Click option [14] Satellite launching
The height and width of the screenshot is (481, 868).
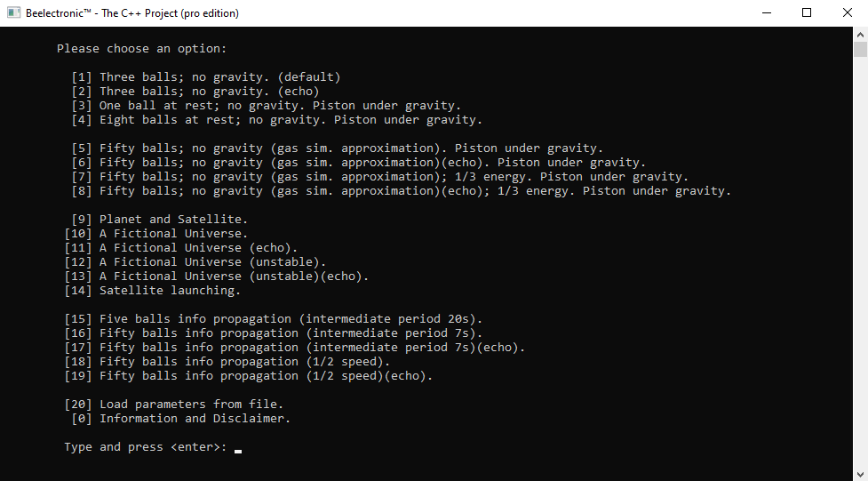click(153, 291)
